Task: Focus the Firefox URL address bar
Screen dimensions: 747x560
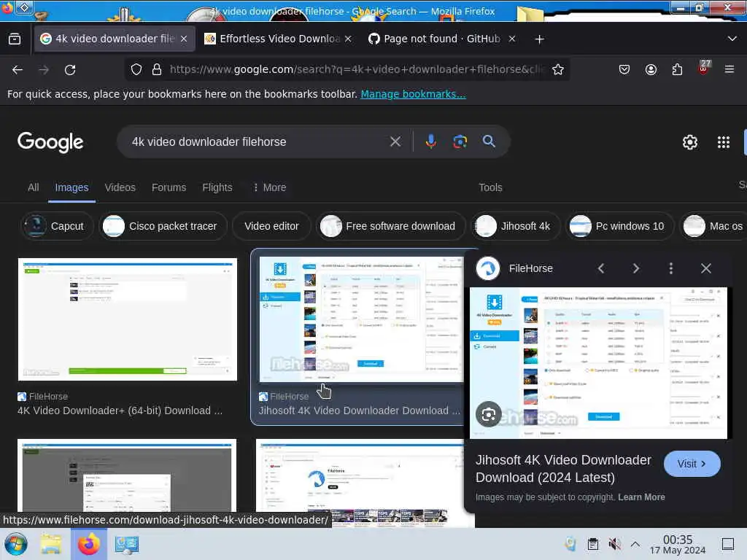Action: 356,69
